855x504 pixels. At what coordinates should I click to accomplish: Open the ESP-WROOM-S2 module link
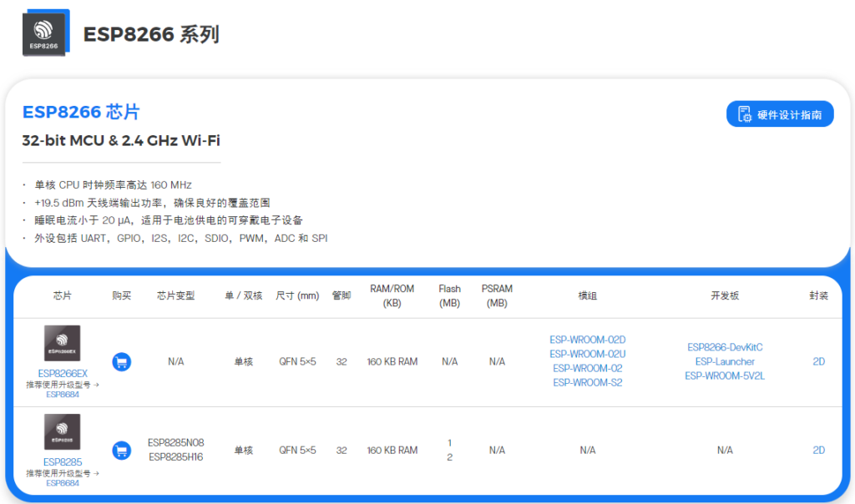tap(587, 382)
